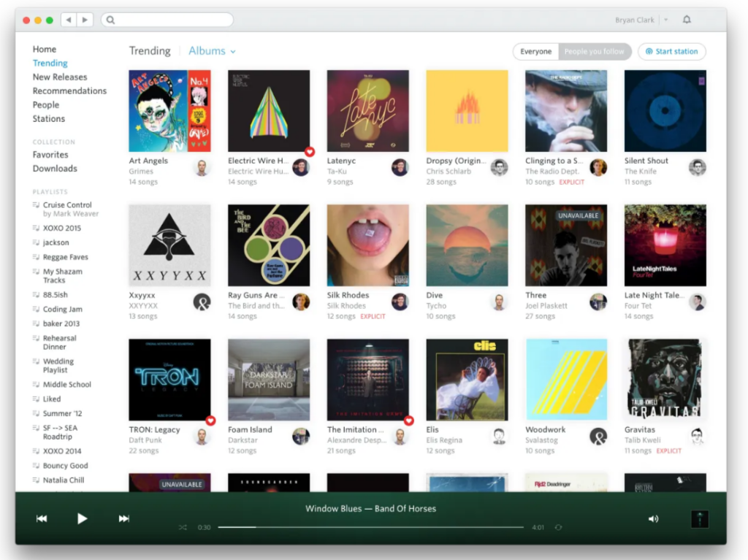This screenshot has width=748, height=560.
Task: Click heart badge on Electric Wire Hustle album
Action: pyautogui.click(x=310, y=152)
